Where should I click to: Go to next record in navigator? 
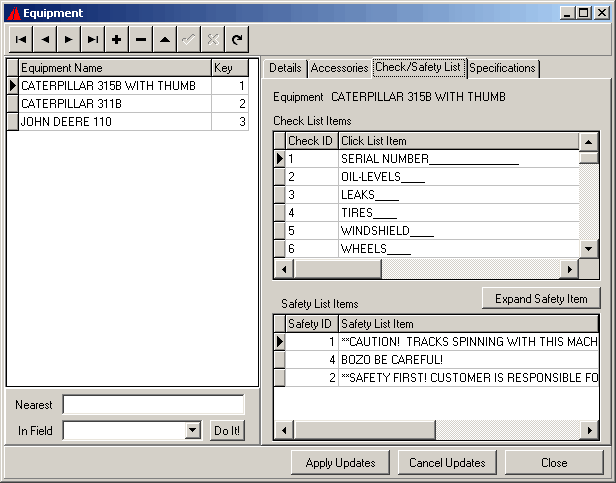[68, 39]
